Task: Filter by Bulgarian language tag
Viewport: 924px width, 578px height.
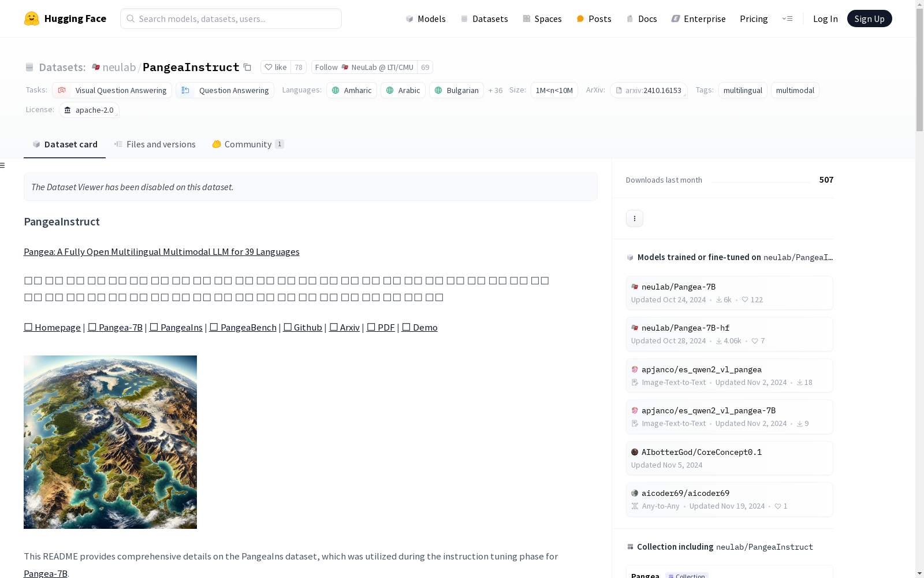Action: click(x=456, y=90)
